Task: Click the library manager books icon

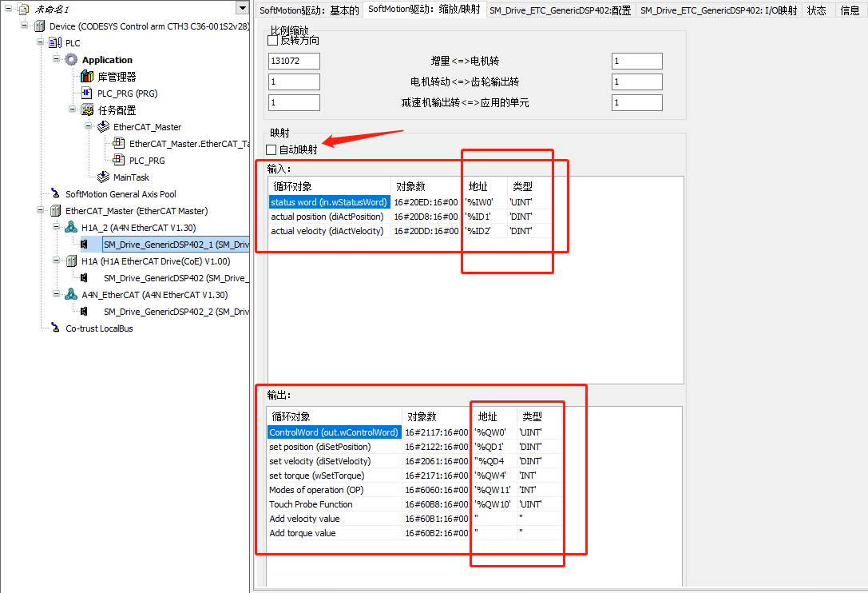Action: click(87, 76)
